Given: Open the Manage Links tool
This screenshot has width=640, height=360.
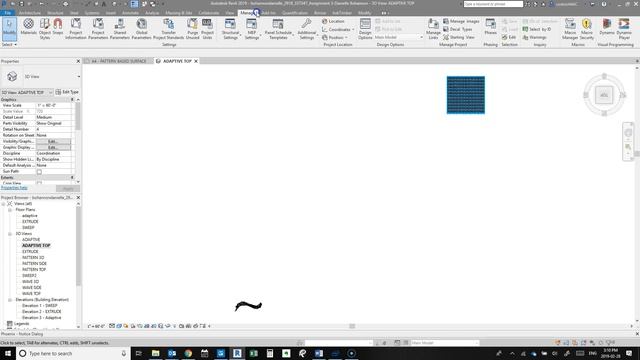Looking at the screenshot, I should [433, 29].
